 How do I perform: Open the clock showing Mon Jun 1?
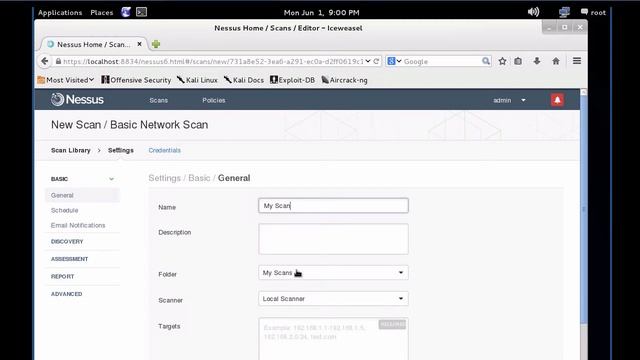(321, 12)
